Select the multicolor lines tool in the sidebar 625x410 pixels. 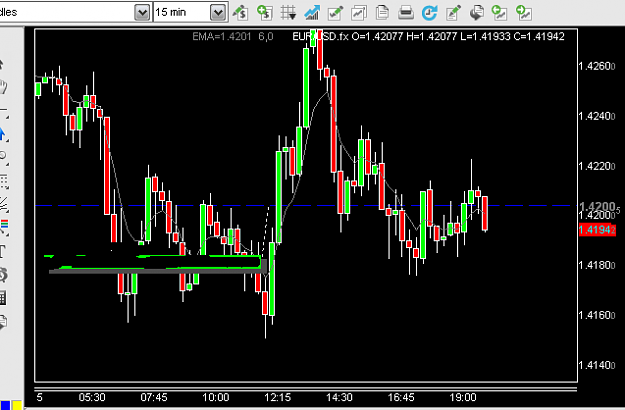coord(4,227)
